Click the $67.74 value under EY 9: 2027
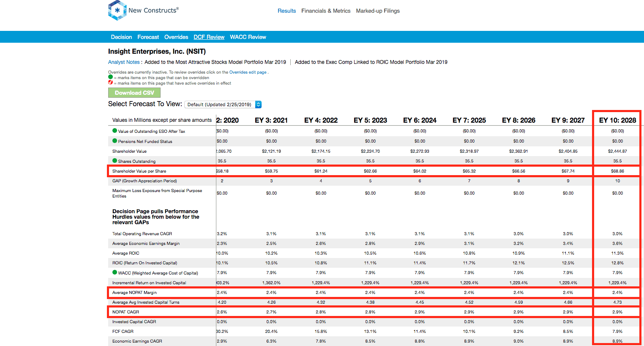Screen dimensions: 644x346 [568, 171]
